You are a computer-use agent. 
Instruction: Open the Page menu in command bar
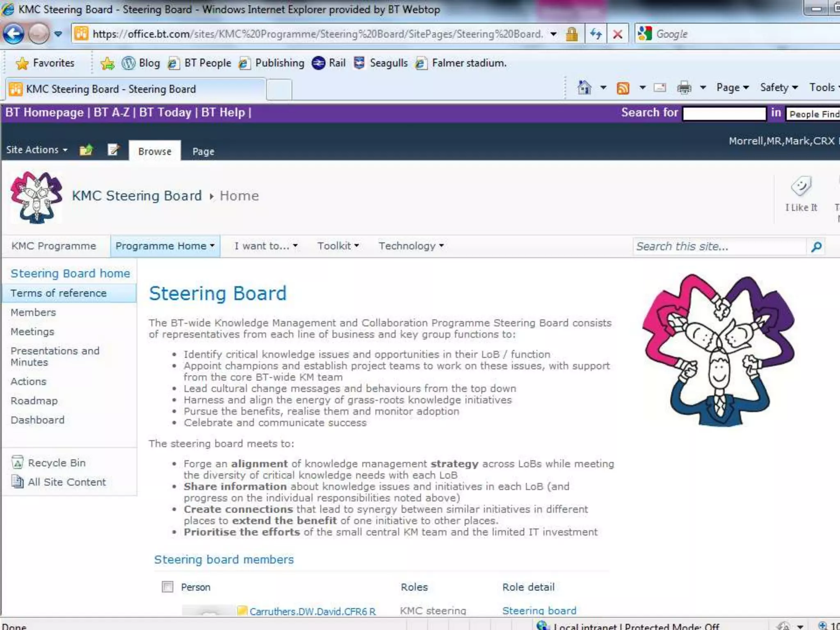pyautogui.click(x=733, y=87)
